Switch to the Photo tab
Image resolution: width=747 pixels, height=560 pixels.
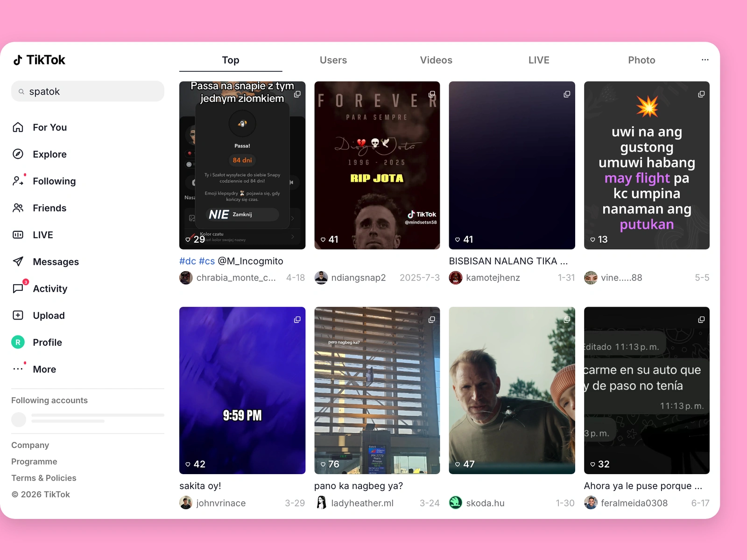coord(641,60)
